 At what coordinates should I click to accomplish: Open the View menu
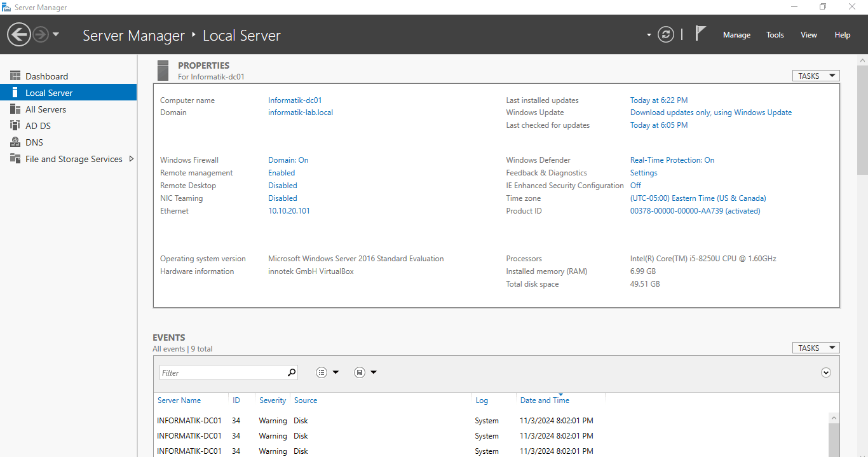808,35
